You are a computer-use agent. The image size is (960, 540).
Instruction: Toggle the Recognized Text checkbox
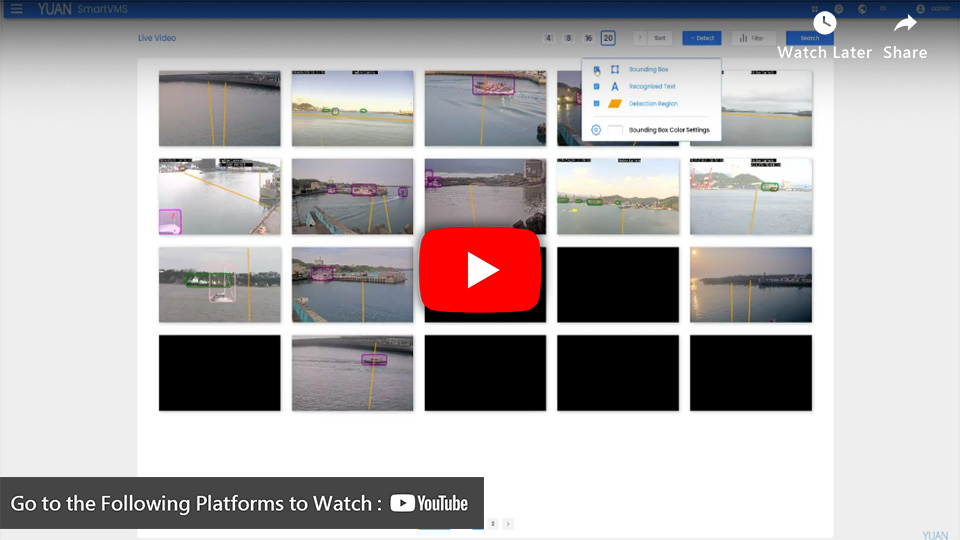596,87
